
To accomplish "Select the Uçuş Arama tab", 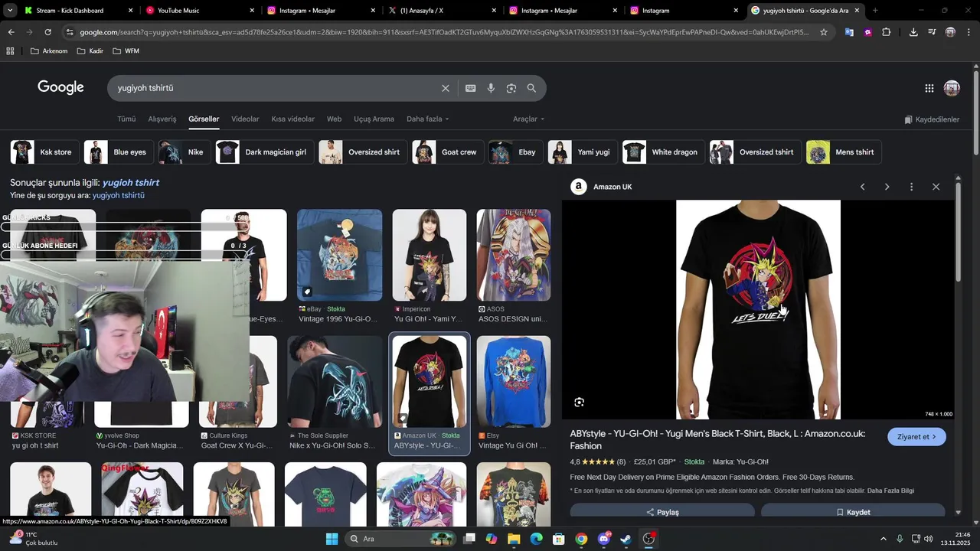I will click(x=374, y=119).
